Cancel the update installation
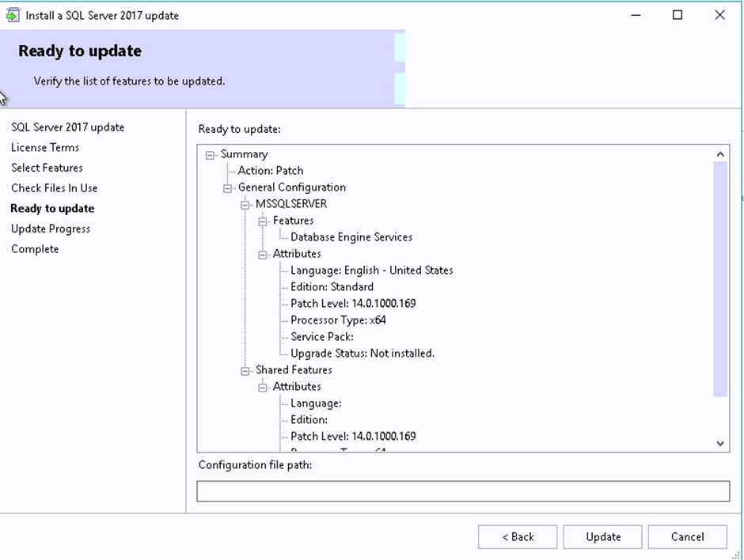744x560 pixels. coord(688,537)
